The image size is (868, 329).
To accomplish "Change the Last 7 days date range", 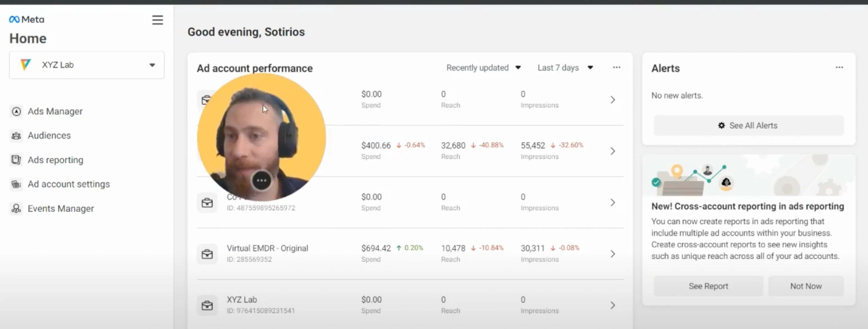I will [x=565, y=68].
